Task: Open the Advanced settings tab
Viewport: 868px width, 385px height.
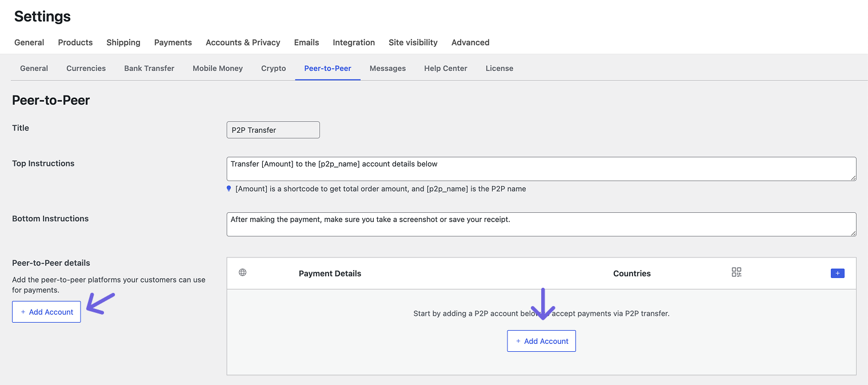Action: pyautogui.click(x=470, y=42)
